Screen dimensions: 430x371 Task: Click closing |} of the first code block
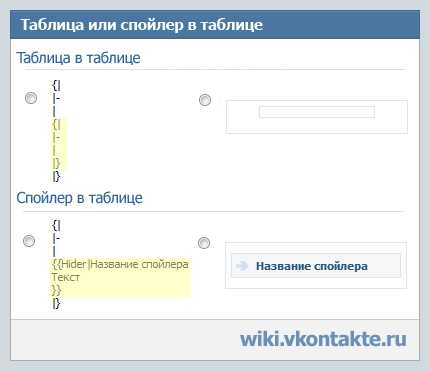point(56,176)
